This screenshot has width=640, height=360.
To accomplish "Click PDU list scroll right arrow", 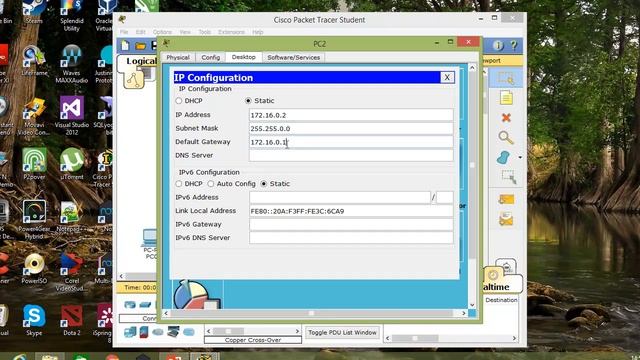I will pyautogui.click(x=514, y=338).
